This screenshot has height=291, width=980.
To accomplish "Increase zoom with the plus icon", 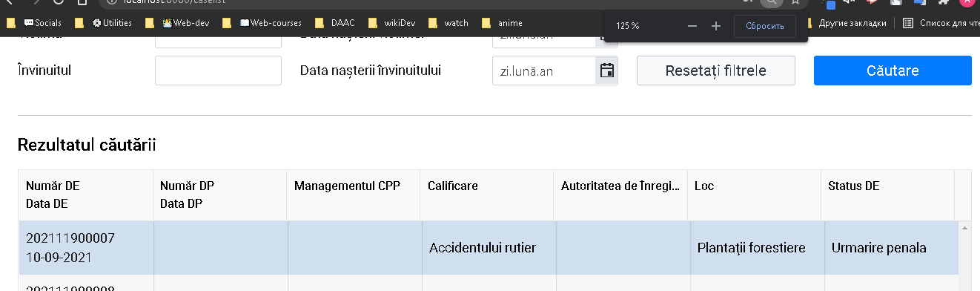I will click(716, 26).
